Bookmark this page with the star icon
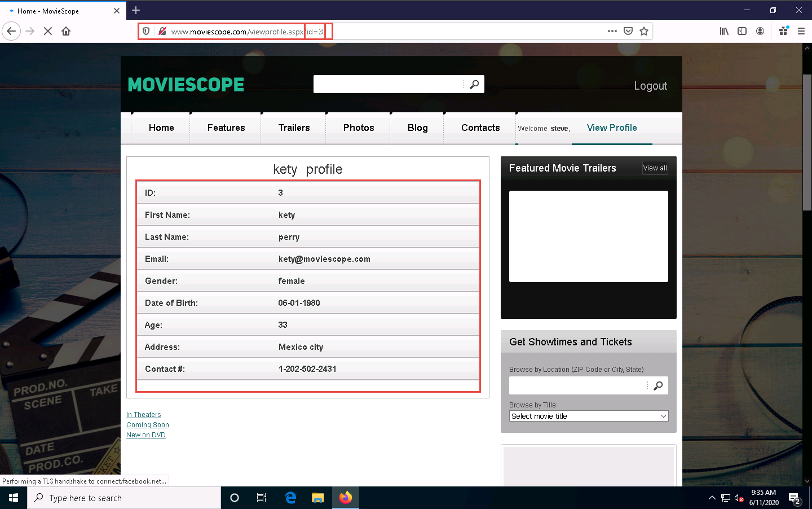 point(644,31)
